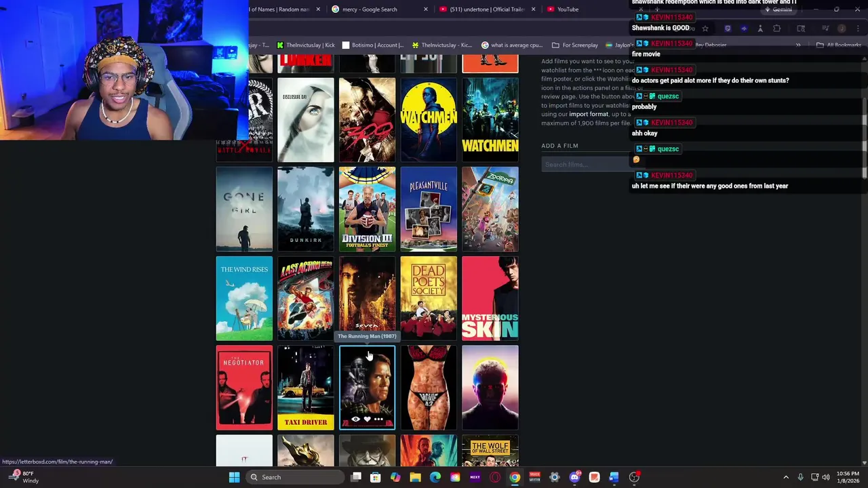The image size is (868, 488).
Task: Show hidden system tray icons
Action: click(x=786, y=477)
